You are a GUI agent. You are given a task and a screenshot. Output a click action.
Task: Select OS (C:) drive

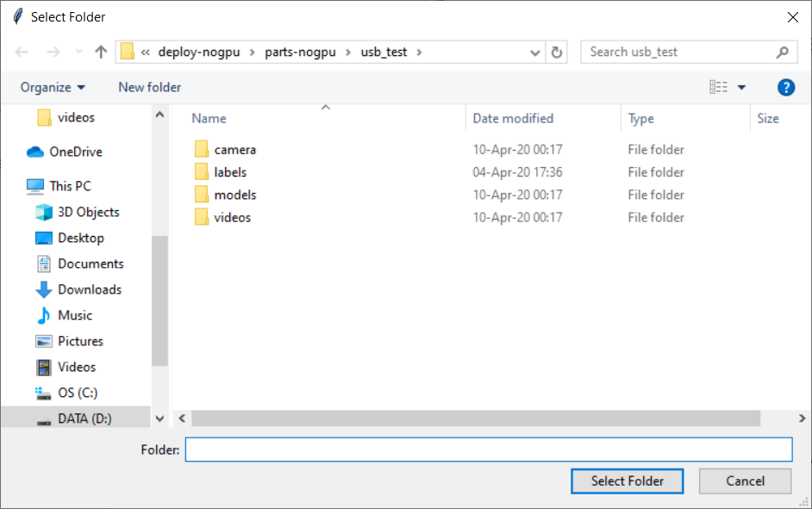pos(78,393)
